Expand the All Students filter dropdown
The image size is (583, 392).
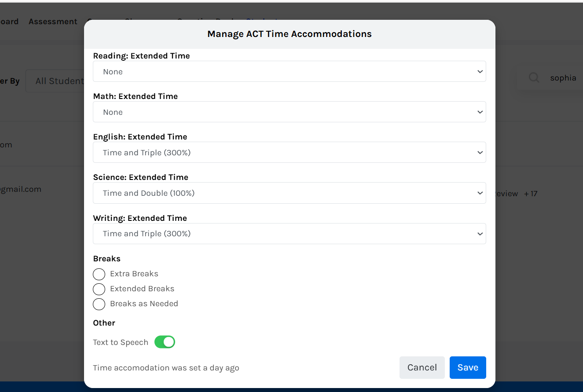tap(55, 81)
